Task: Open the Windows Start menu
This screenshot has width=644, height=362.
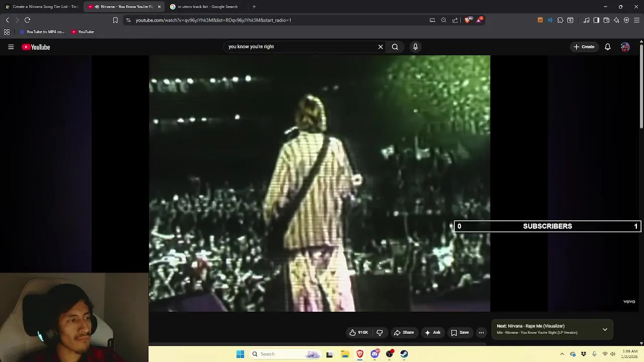Action: 240,354
